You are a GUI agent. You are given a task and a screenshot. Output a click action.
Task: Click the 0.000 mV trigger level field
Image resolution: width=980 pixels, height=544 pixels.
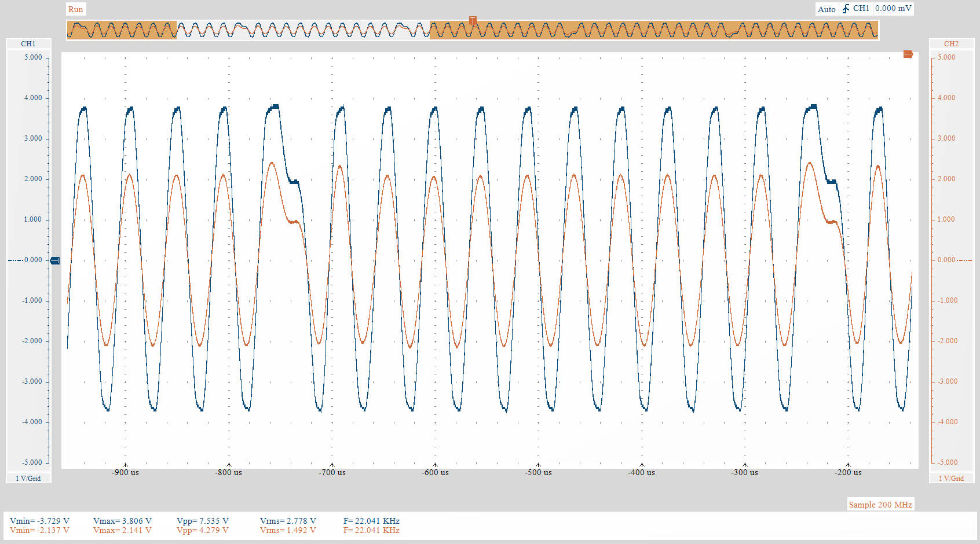pyautogui.click(x=894, y=9)
